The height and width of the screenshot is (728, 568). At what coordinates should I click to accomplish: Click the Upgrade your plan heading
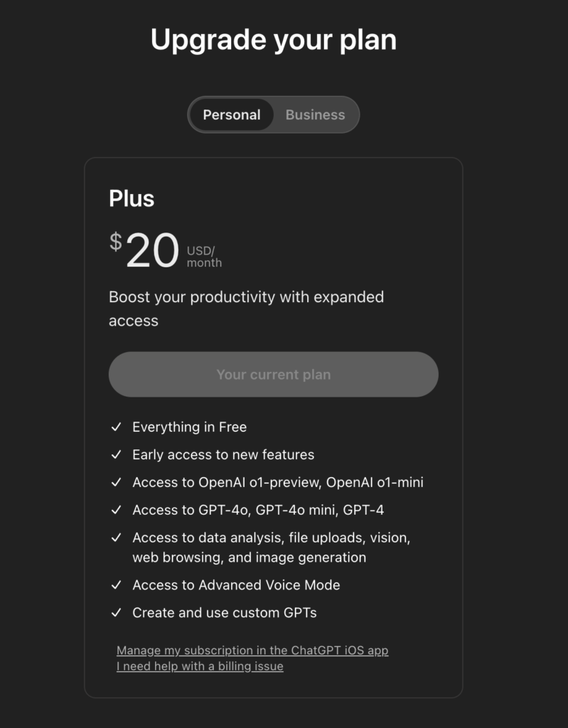tap(274, 40)
